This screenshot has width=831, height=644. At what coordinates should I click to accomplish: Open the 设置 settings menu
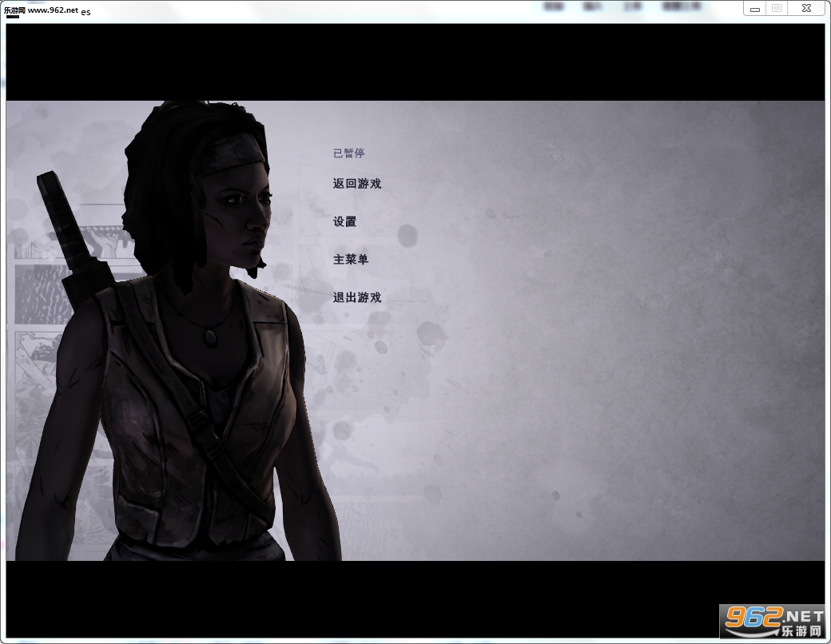[x=344, y=221]
